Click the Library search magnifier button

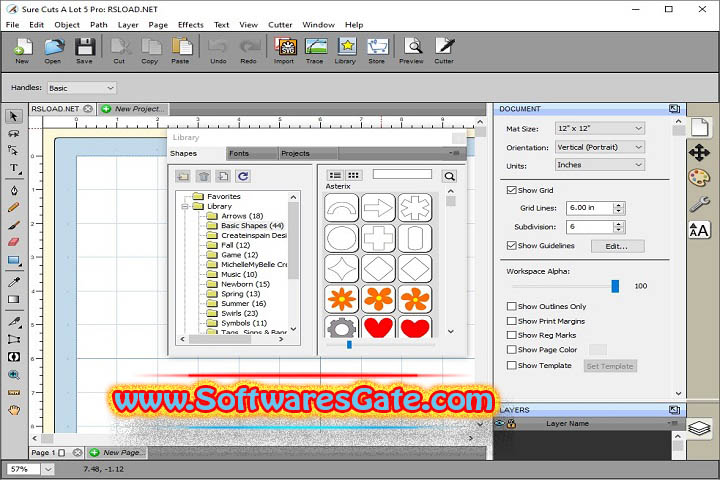pos(450,176)
